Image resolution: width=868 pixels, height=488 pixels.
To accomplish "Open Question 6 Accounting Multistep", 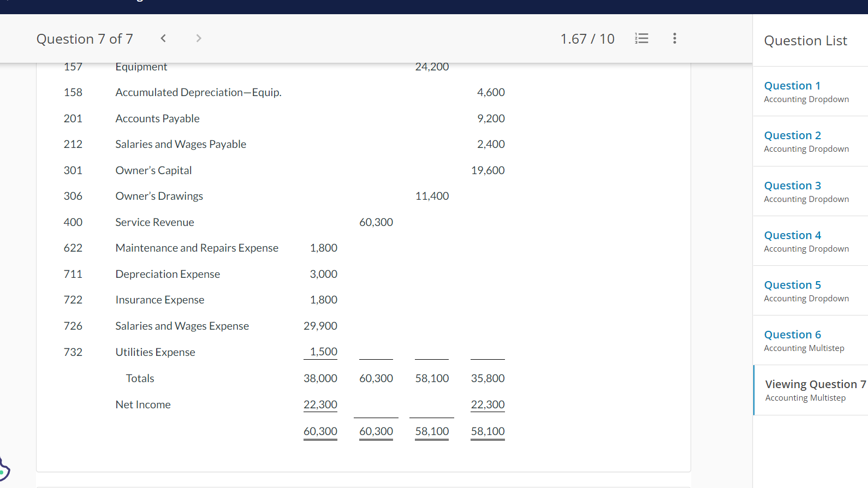I will tap(810, 341).
